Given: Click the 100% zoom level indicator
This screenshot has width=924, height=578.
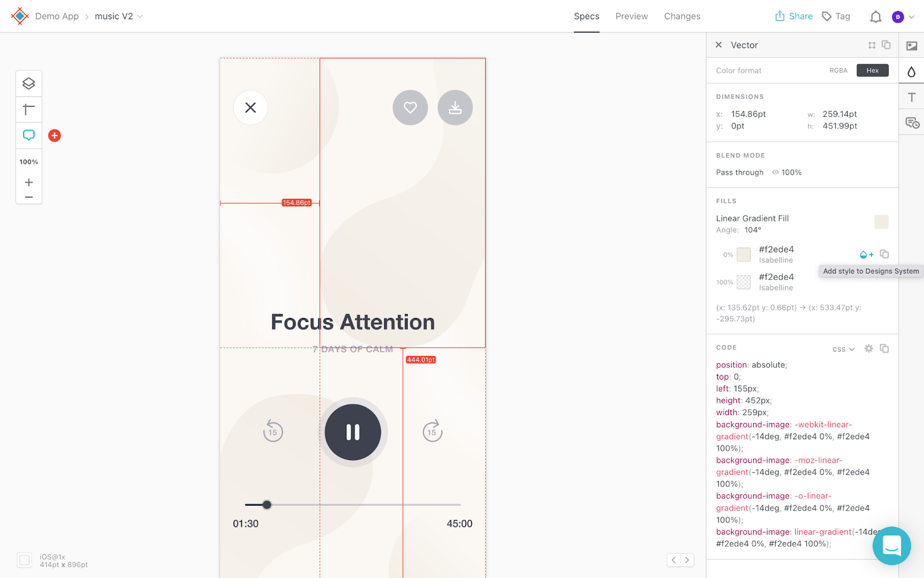Looking at the screenshot, I should pyautogui.click(x=29, y=162).
